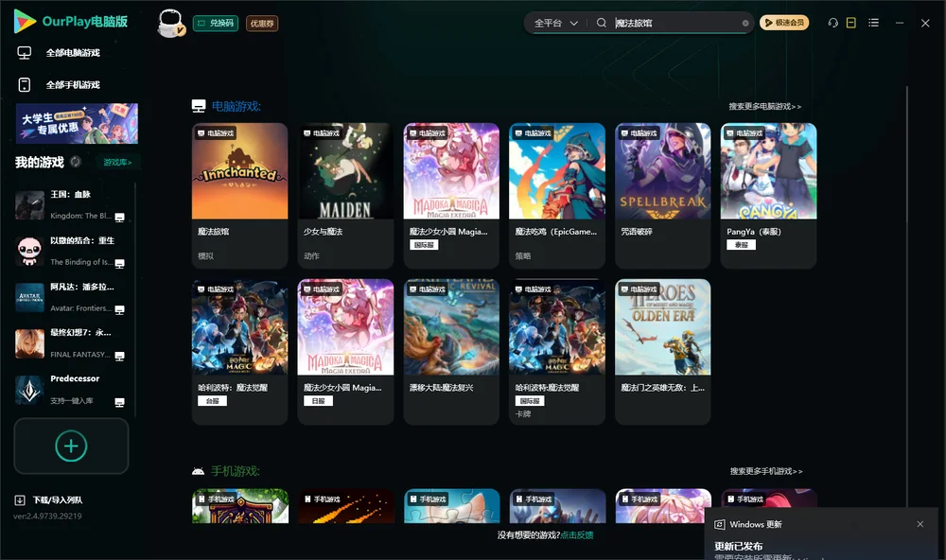Viewport: 946px width, 560px height.
Task: Expand the 全平台 platform dropdown
Action: tap(555, 23)
